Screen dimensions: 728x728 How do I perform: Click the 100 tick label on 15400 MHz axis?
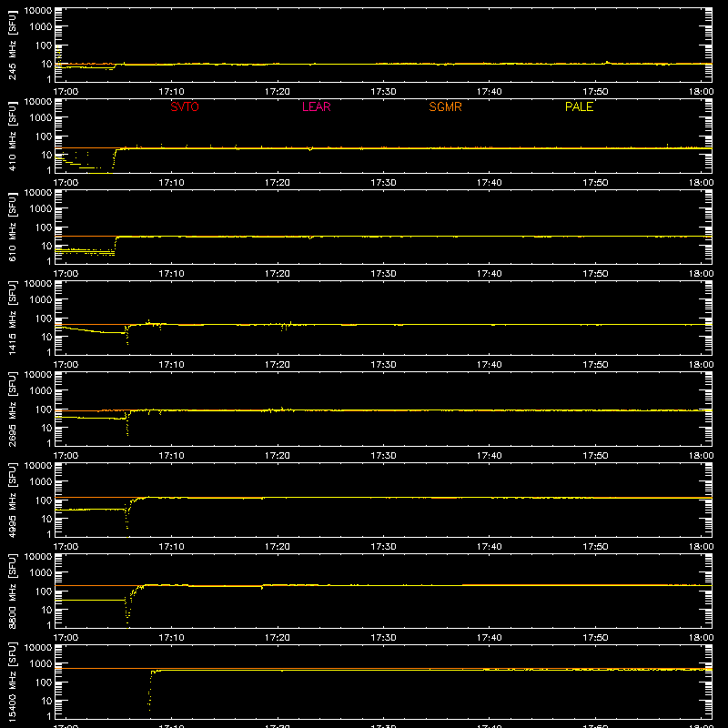point(44,682)
